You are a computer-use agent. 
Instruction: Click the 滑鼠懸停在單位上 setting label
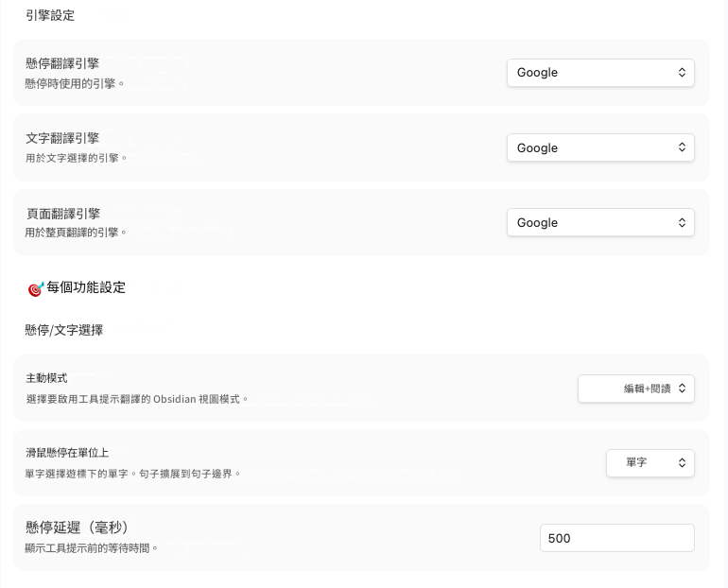[67, 453]
